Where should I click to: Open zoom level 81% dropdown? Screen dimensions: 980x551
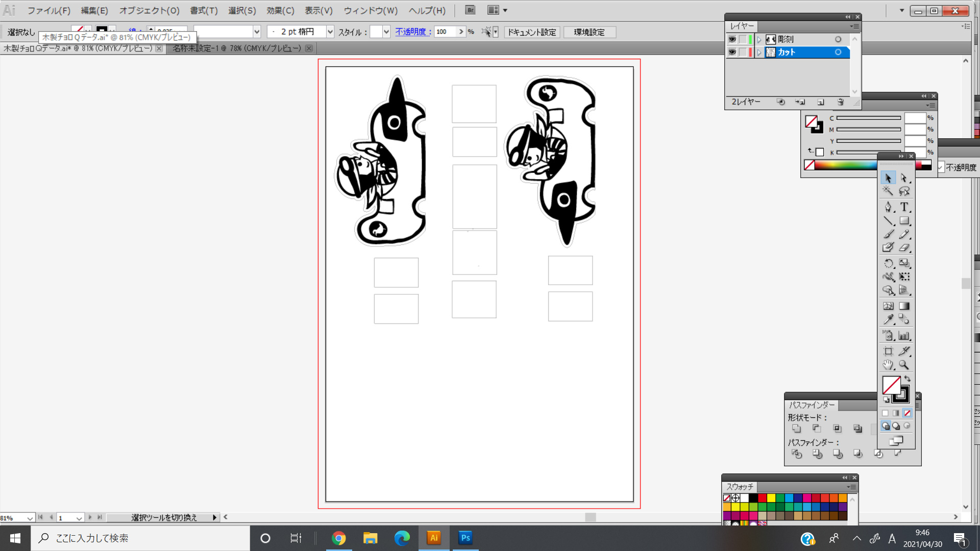pyautogui.click(x=30, y=518)
